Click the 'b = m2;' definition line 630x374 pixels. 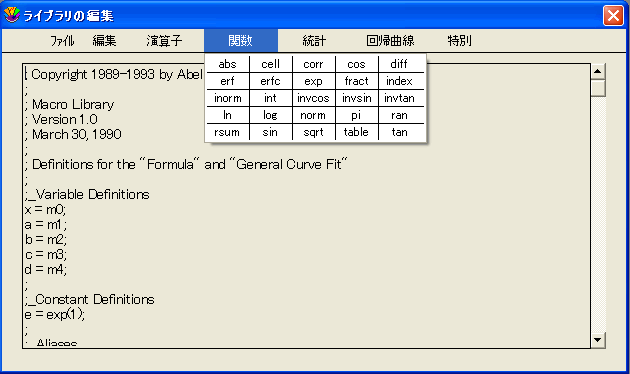tap(46, 239)
